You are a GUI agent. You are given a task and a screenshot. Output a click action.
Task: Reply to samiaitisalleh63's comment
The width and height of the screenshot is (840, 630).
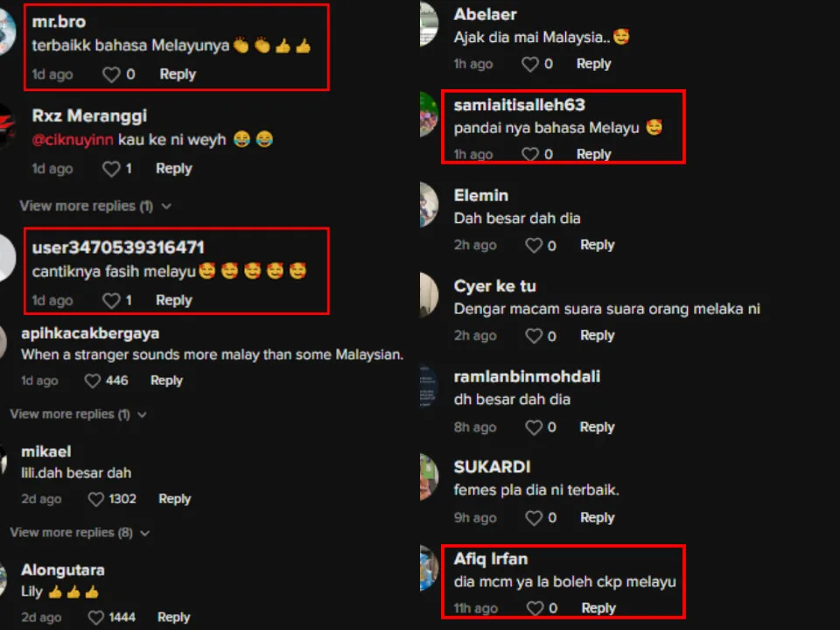(x=593, y=154)
